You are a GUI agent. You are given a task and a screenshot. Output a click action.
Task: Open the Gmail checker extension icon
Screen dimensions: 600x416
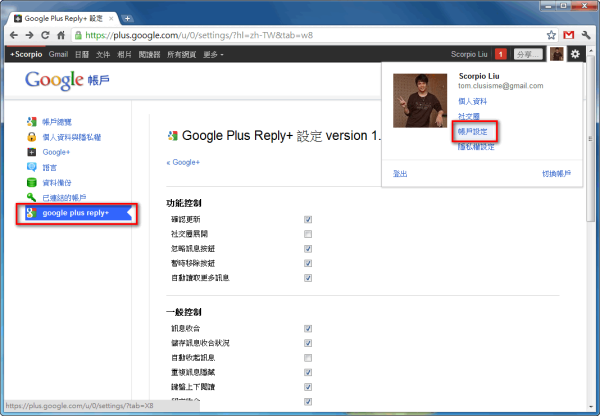click(x=569, y=35)
